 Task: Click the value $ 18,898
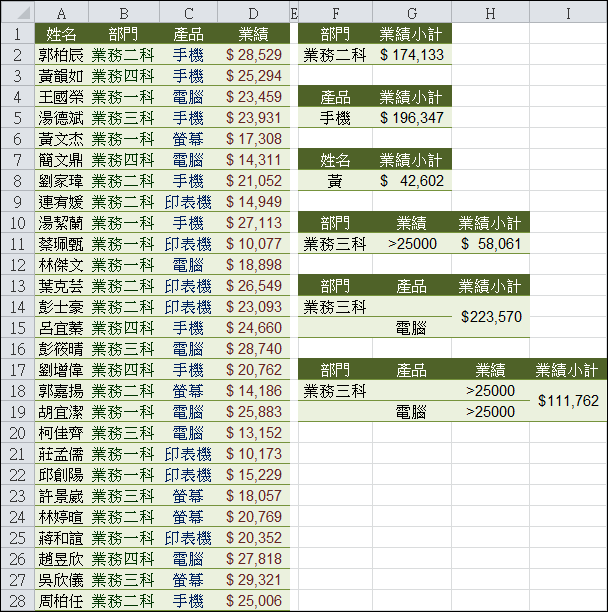[254, 265]
